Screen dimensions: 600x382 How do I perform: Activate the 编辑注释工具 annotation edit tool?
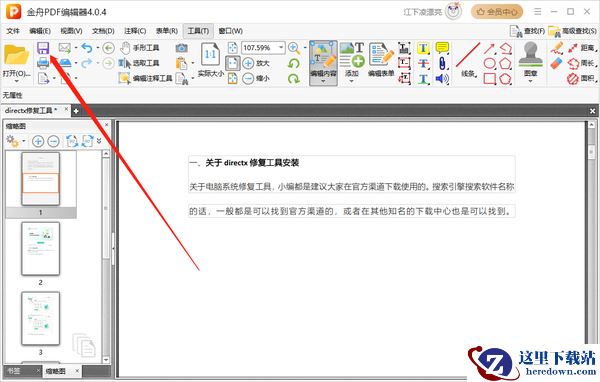(145, 78)
